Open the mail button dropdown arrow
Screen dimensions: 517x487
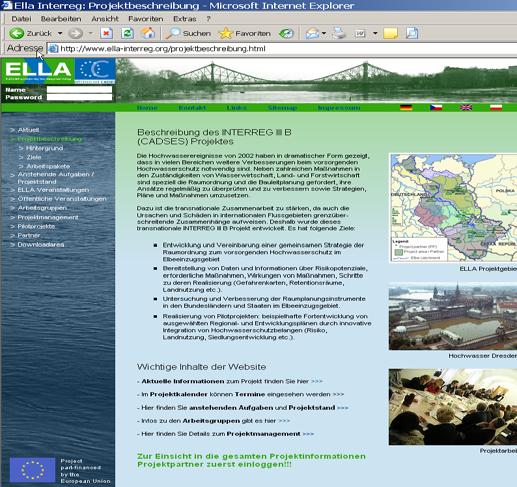tap(324, 33)
